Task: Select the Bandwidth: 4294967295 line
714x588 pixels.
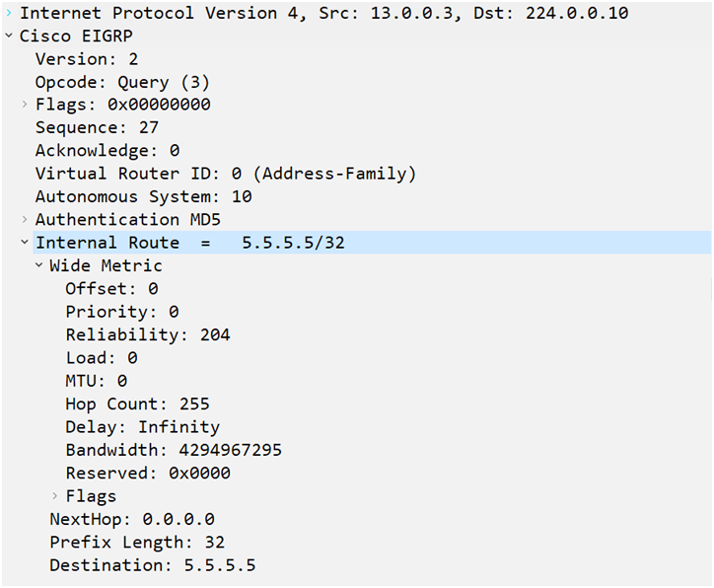Action: pyautogui.click(x=174, y=450)
